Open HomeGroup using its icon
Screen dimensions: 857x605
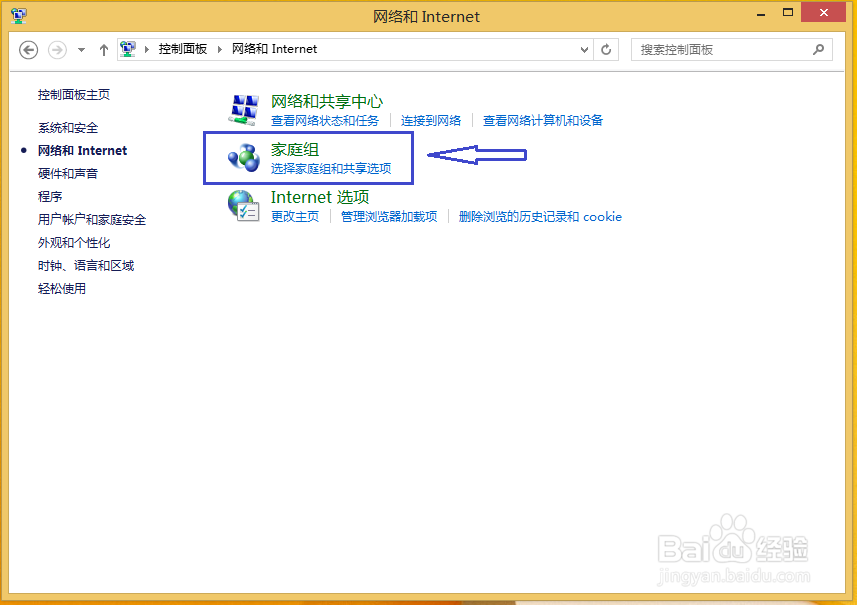pos(243,158)
